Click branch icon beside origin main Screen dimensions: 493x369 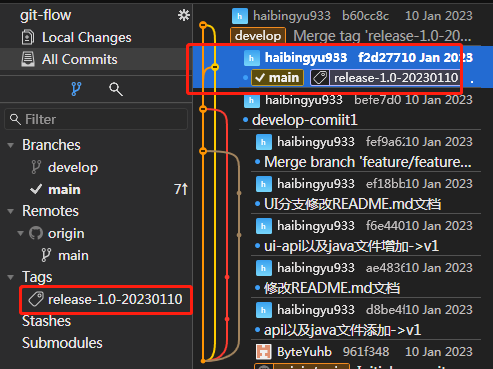tap(46, 255)
